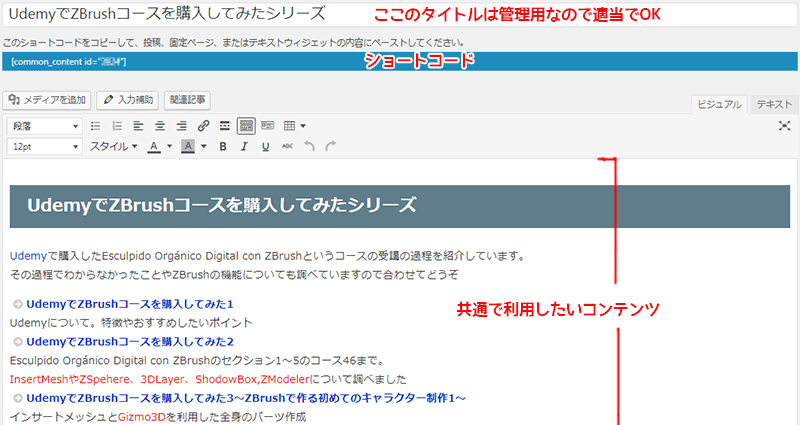This screenshot has width=800, height=425.
Task: Expand the スタイル styles dropdown
Action: tap(114, 147)
